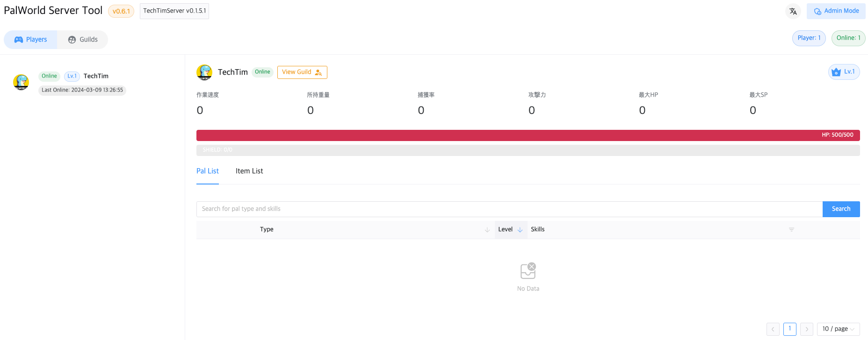Focus the pal type and skills search field
The width and height of the screenshot is (868, 340).
509,209
